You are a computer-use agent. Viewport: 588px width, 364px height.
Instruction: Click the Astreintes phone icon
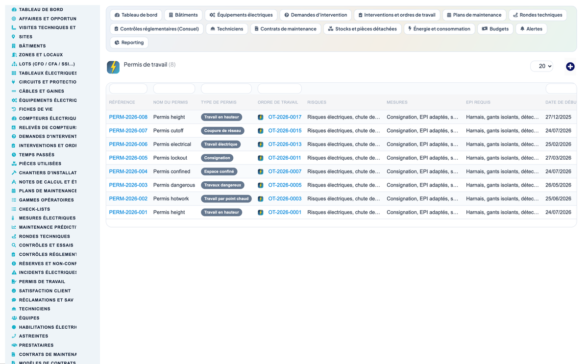click(x=14, y=336)
